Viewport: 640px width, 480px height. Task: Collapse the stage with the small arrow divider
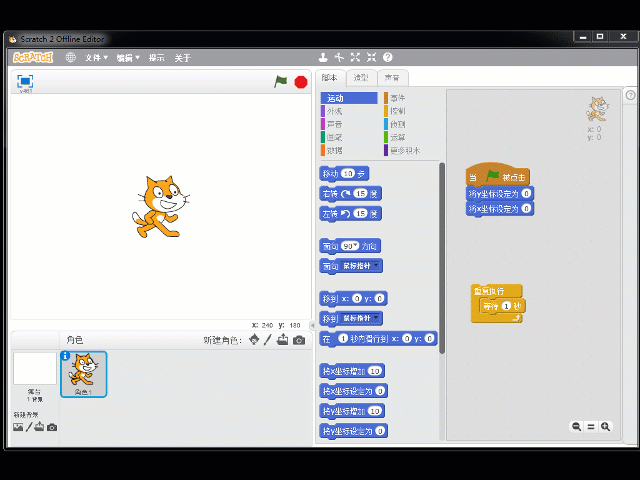point(313,325)
